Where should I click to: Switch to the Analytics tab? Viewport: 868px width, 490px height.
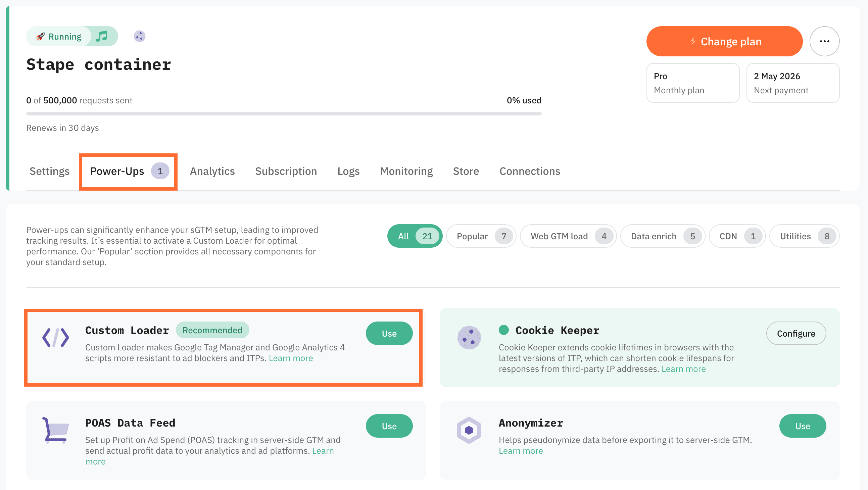pyautogui.click(x=212, y=171)
